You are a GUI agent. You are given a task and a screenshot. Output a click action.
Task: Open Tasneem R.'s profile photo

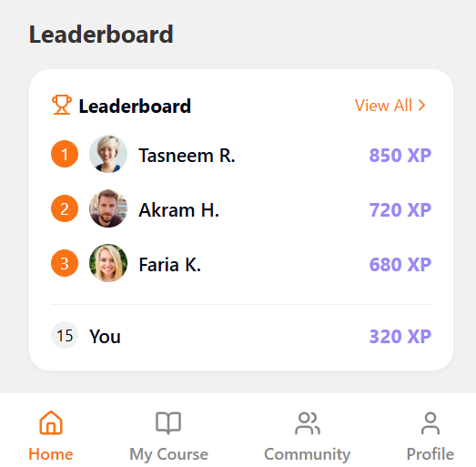[108, 154]
